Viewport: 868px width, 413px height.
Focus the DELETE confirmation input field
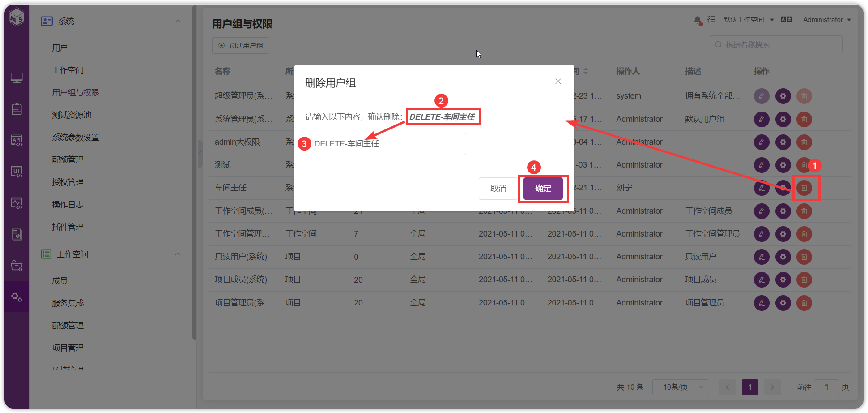(x=386, y=144)
